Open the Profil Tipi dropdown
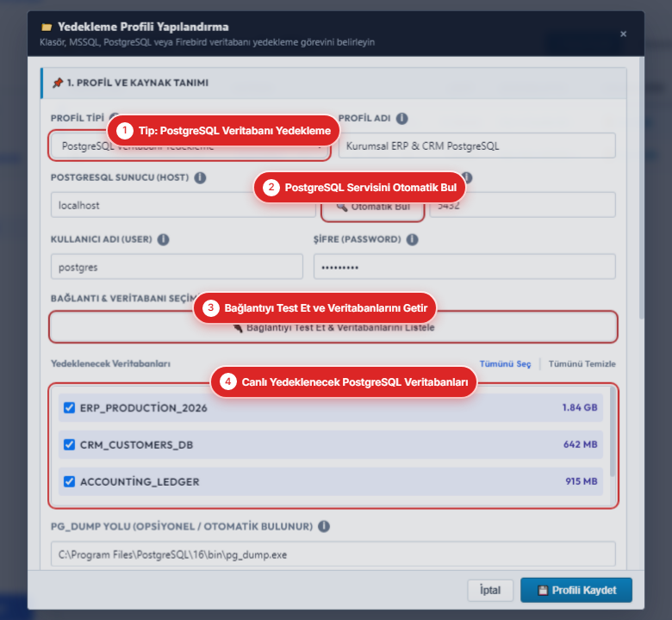Viewport: 672px width, 620px height. click(x=190, y=146)
